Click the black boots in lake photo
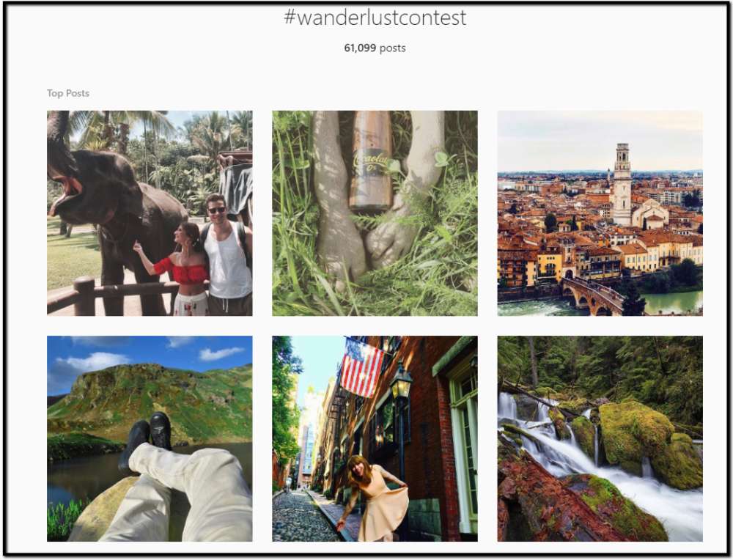The height and width of the screenshot is (560, 733). pyautogui.click(x=145, y=437)
